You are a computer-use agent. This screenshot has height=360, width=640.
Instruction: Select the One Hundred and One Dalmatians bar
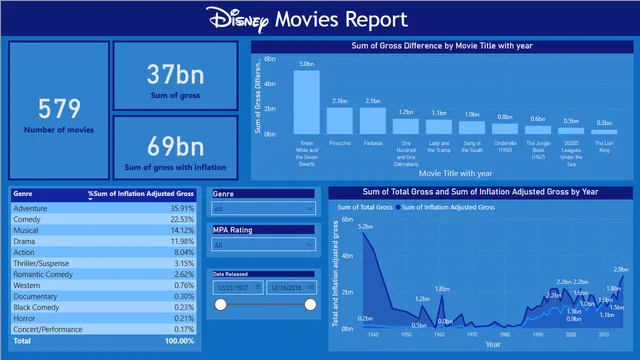[406, 126]
